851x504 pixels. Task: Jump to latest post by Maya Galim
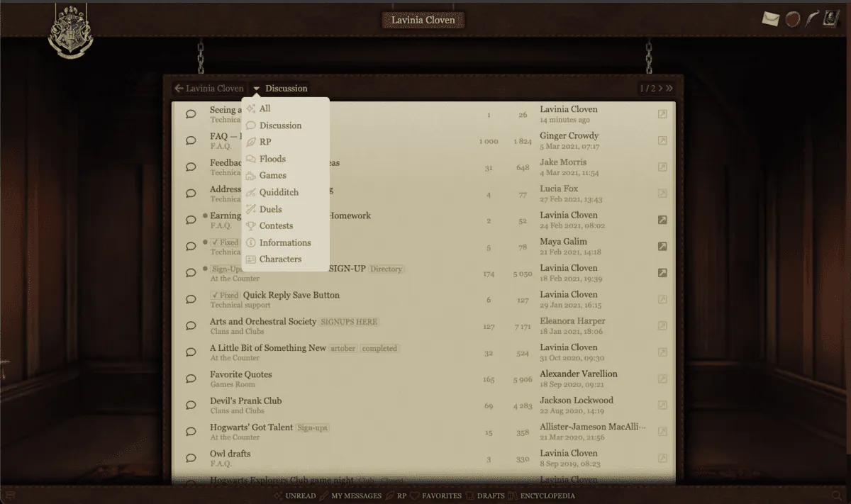click(x=662, y=247)
